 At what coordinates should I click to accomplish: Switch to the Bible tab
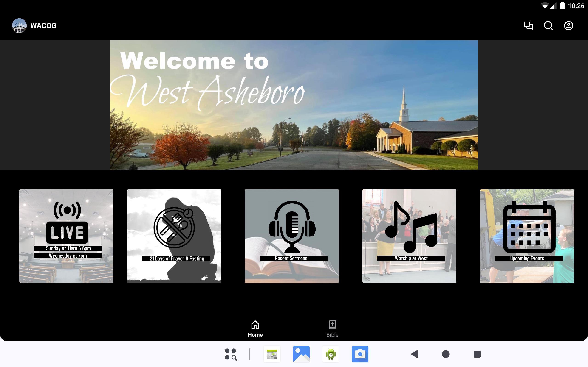pyautogui.click(x=332, y=329)
